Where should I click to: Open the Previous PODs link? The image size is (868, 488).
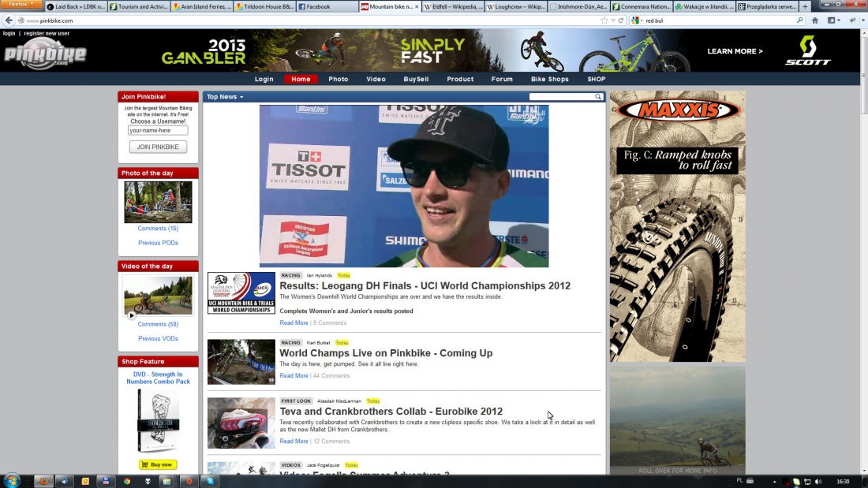click(158, 243)
